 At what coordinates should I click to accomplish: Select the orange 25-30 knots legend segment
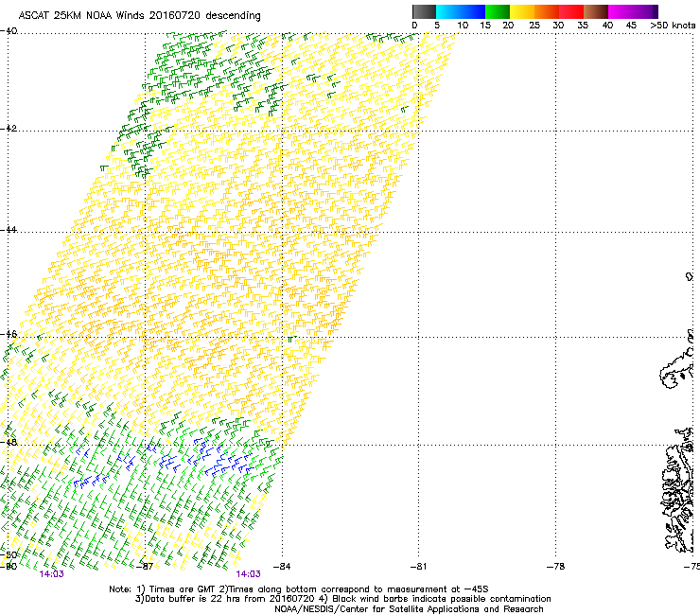pos(547,11)
